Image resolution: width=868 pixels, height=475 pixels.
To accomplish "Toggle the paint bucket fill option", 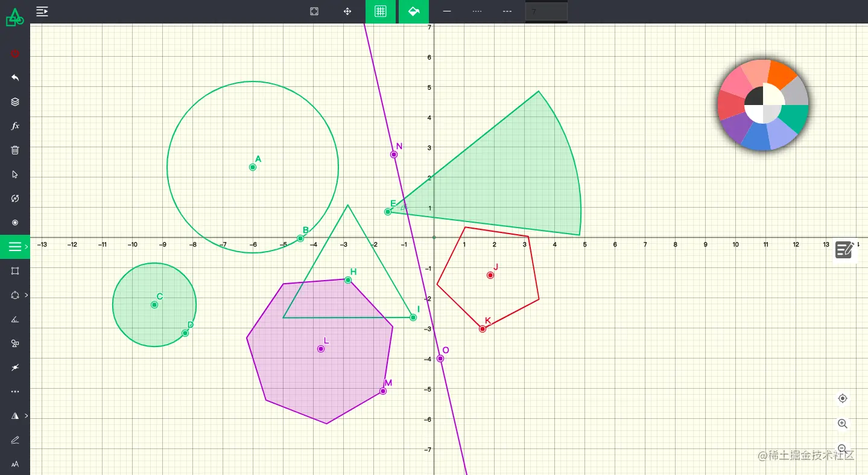I will (x=414, y=11).
